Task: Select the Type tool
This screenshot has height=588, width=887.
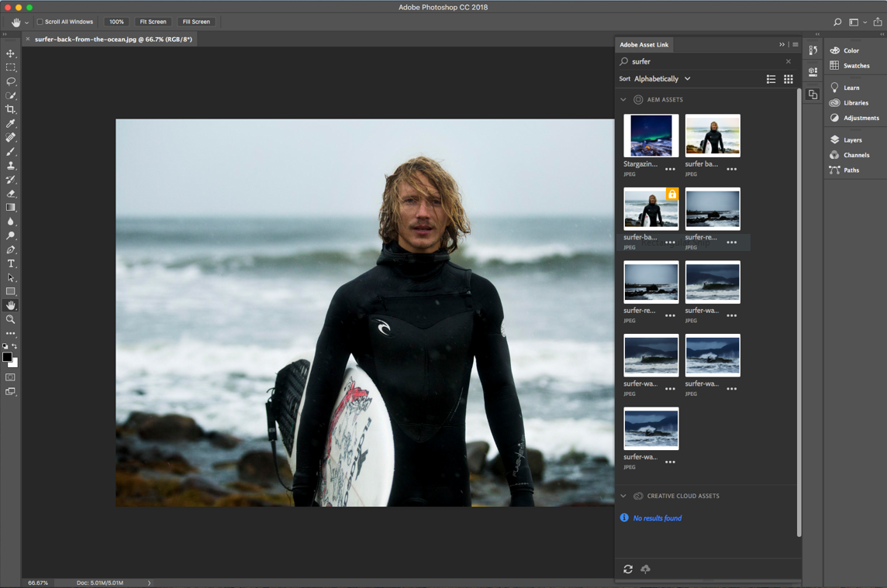Action: pyautogui.click(x=11, y=264)
